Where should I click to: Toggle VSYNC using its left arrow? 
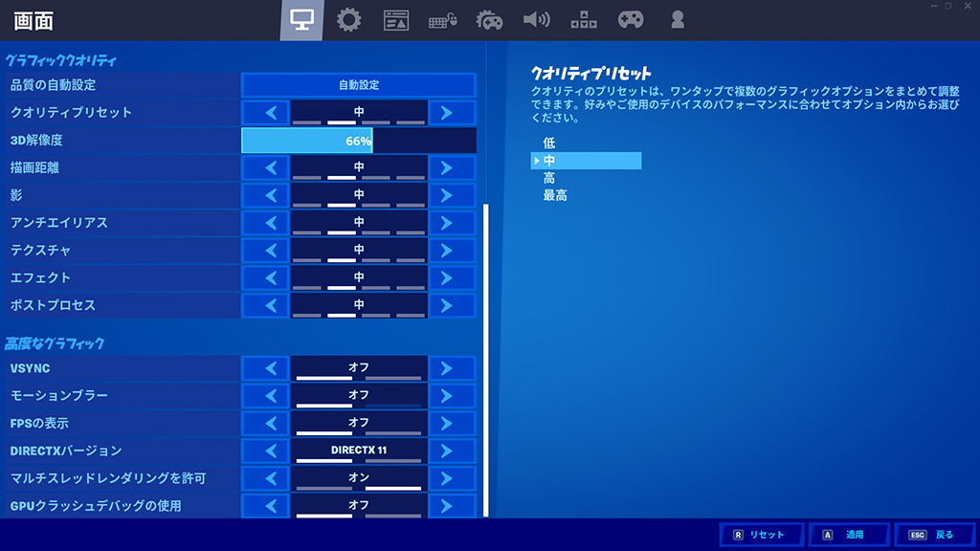click(x=266, y=368)
